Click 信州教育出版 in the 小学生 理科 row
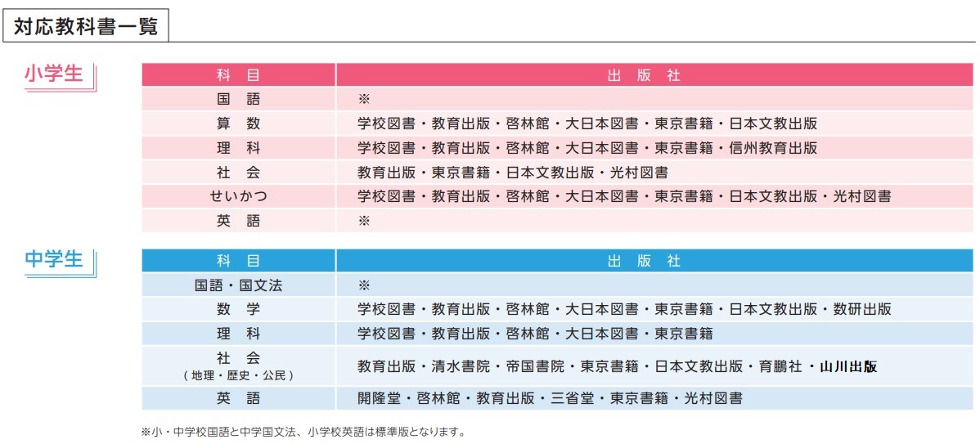Image resolution: width=980 pixels, height=444 pixels. pyautogui.click(x=772, y=148)
